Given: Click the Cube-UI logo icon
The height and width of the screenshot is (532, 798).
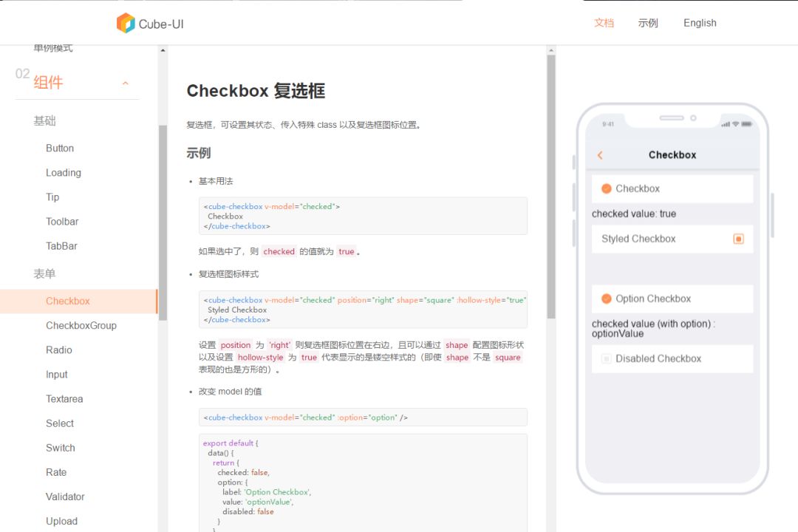Looking at the screenshot, I should (126, 24).
